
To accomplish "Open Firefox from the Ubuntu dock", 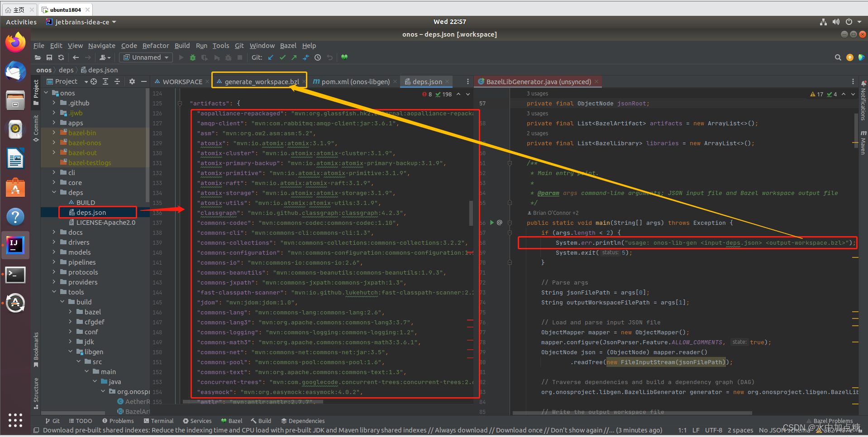I will pos(15,43).
